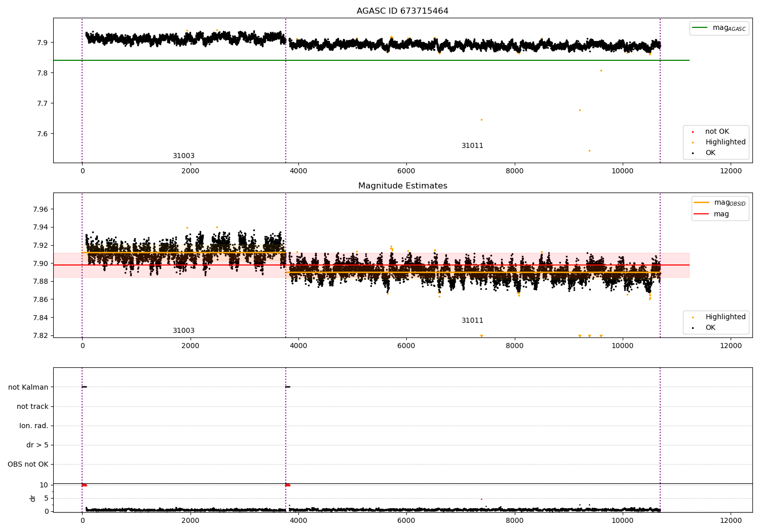The width and height of the screenshot is (760, 532).
Task: Select the 'not Kalman' axis label
Action: [28, 387]
